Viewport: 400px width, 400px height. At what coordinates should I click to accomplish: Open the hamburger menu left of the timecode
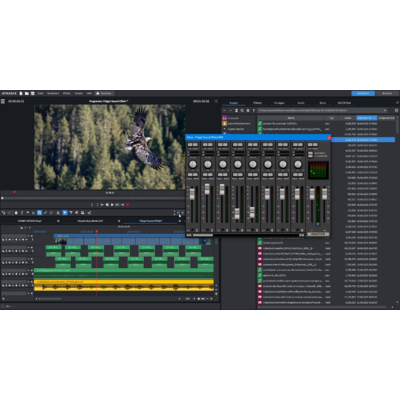tap(3, 101)
